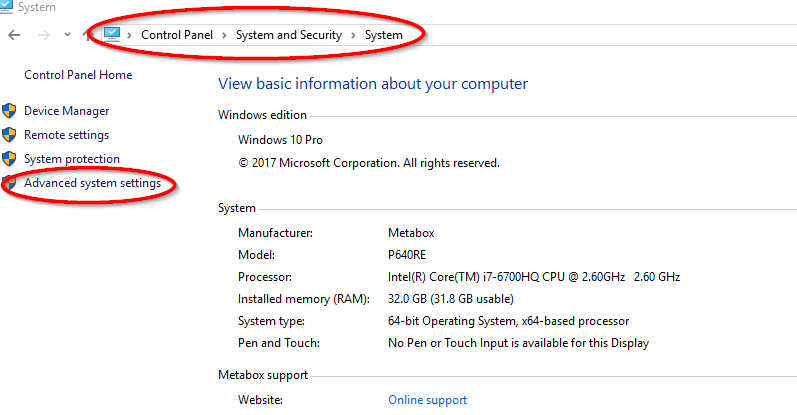Click the 'Metabox' manufacturer value
The height and width of the screenshot is (415, 797).
pos(411,233)
